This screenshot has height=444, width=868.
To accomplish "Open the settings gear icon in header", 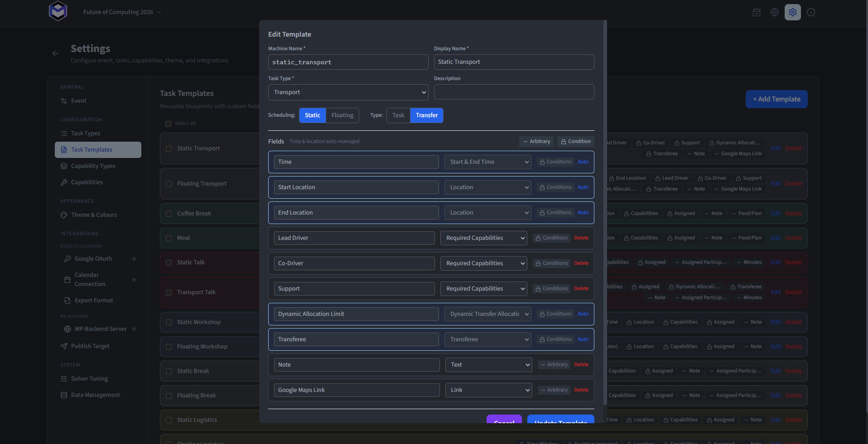I will pos(793,12).
